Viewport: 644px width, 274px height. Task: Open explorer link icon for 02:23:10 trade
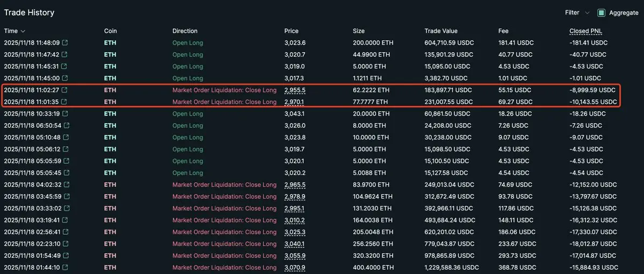click(66, 244)
